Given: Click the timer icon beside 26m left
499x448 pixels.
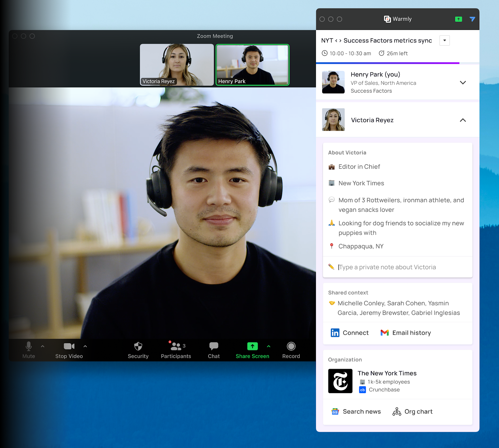Looking at the screenshot, I should (381, 53).
